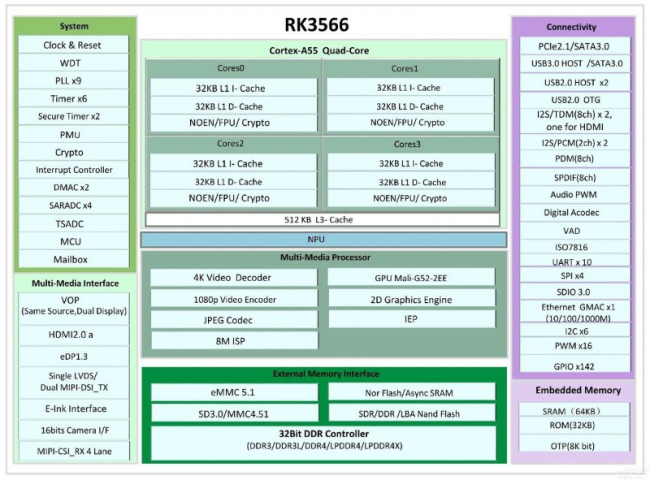Select SDR/DDR/LBA Nand Flash block
The width and height of the screenshot is (650, 480).
click(x=412, y=414)
